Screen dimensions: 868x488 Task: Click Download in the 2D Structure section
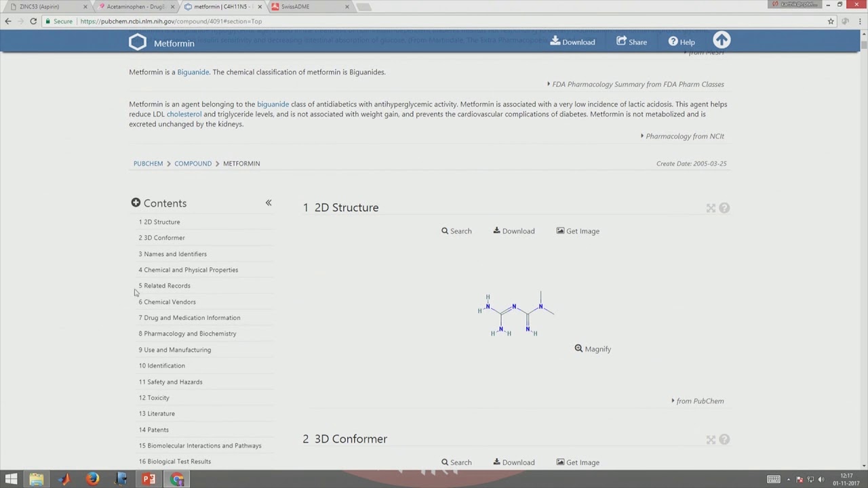point(513,231)
